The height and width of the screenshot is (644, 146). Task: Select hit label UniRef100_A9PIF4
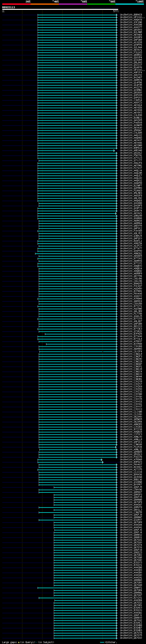pos(131,72)
